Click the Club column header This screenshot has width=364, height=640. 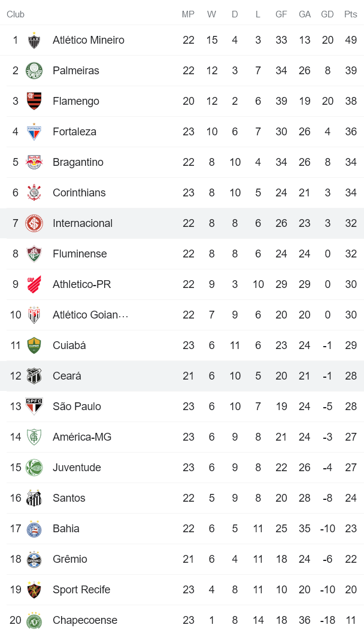click(x=16, y=14)
